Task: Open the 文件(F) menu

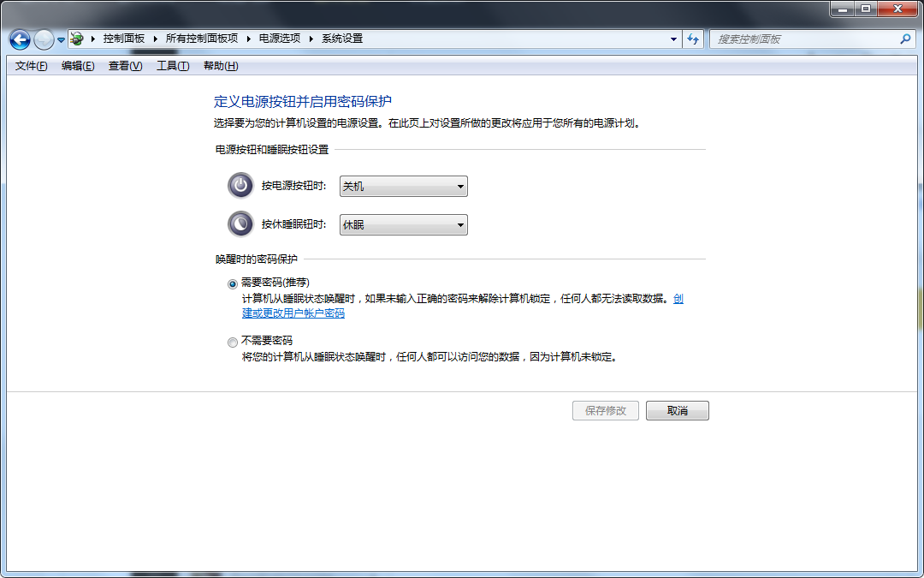Action: click(31, 66)
